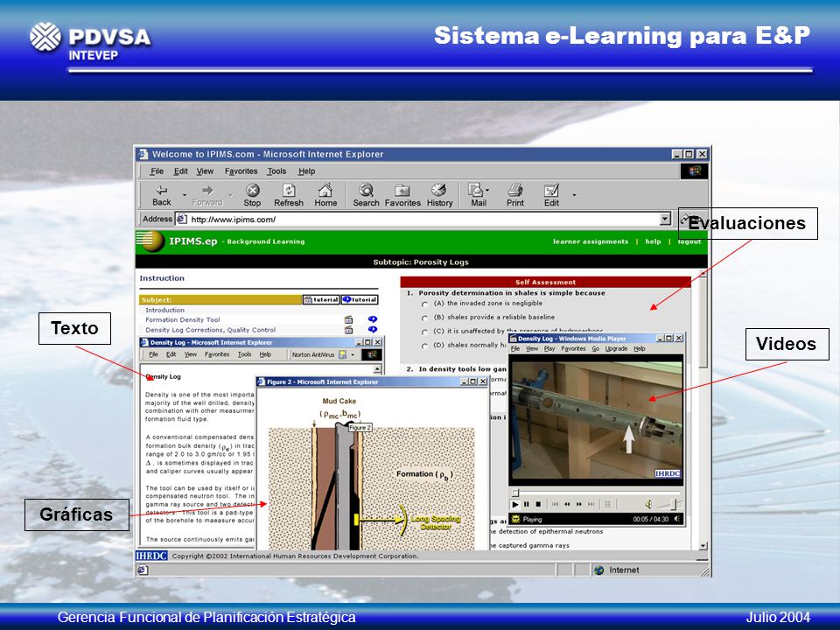
Task: Select answer (B) shales provide a reliable baseline
Action: (425, 318)
